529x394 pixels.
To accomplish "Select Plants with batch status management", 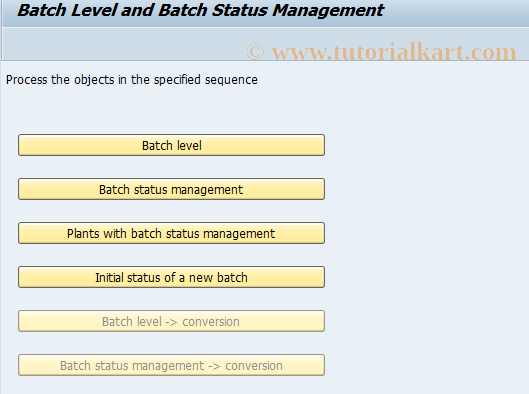I will click(x=171, y=233).
